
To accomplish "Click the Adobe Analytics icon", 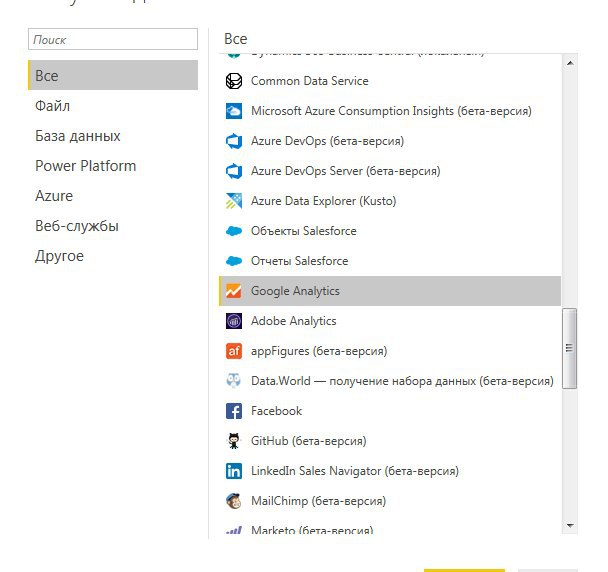I will click(234, 321).
